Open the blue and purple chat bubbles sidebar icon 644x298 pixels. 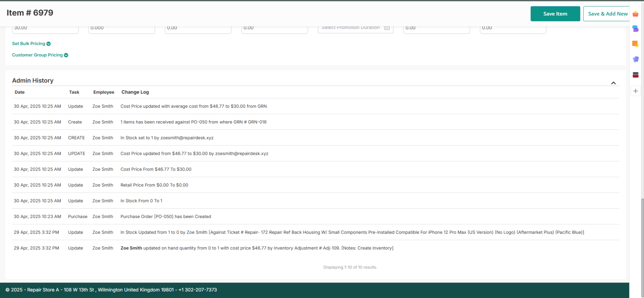point(635,29)
